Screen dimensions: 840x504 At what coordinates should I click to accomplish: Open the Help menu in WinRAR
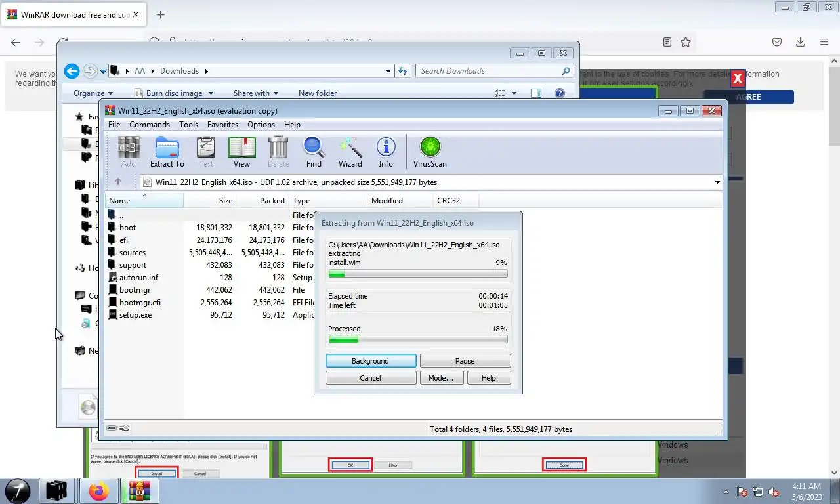click(292, 125)
